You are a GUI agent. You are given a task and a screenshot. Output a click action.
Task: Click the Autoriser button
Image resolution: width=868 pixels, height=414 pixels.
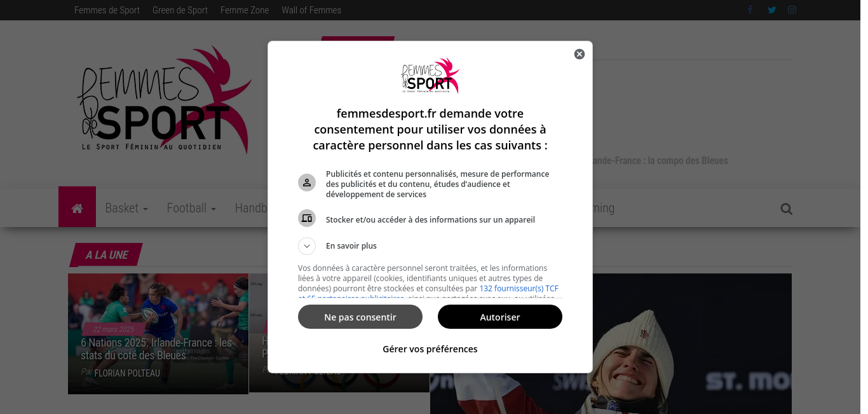coord(500,317)
